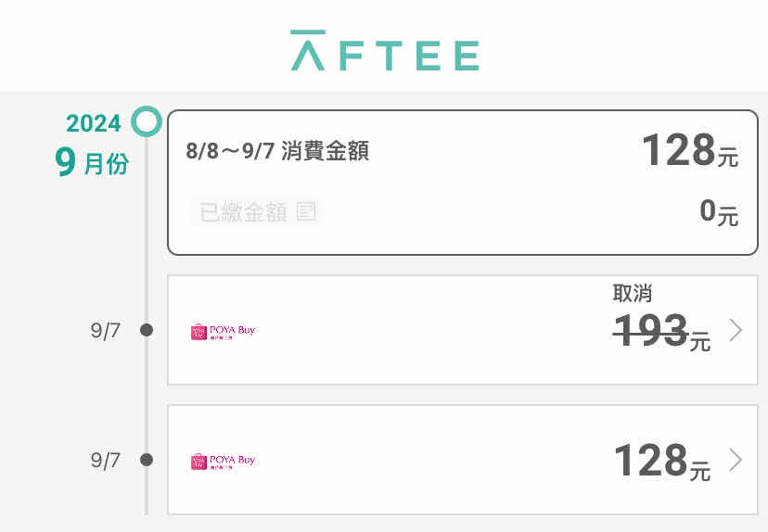Screen dimensions: 768x532
Task: Expand the cancelled 193元 transaction chevron
Action: pyautogui.click(x=736, y=330)
